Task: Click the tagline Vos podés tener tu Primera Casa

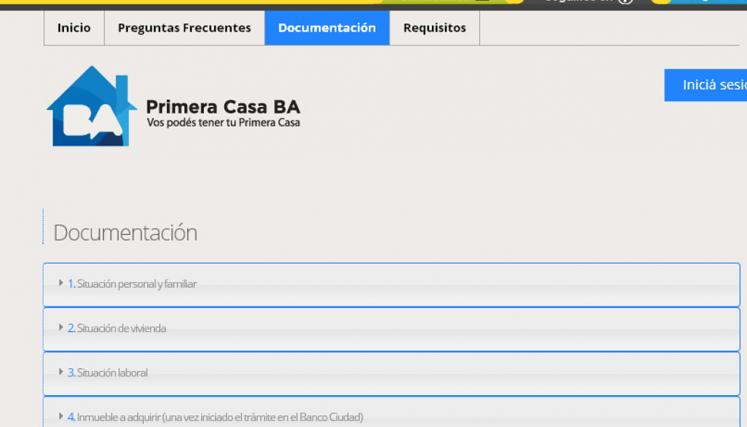Action: point(223,124)
